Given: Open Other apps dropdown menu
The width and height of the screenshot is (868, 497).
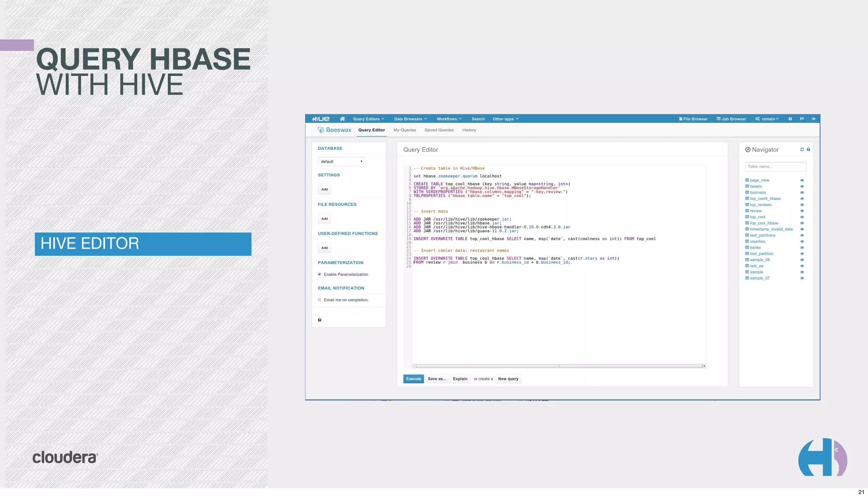Looking at the screenshot, I should [506, 119].
